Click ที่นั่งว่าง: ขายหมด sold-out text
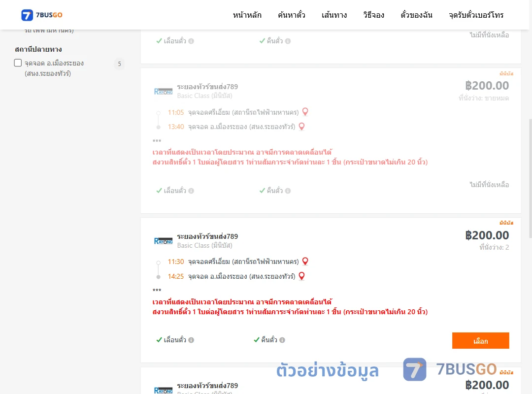 [x=484, y=98]
